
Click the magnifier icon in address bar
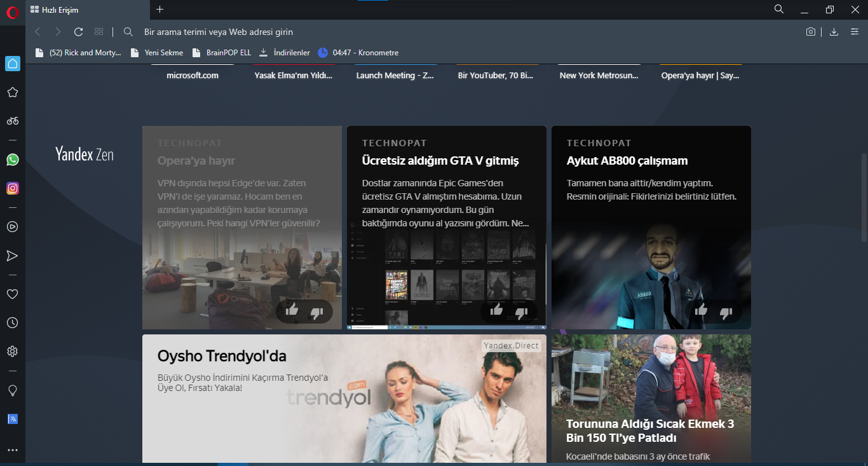pyautogui.click(x=128, y=32)
